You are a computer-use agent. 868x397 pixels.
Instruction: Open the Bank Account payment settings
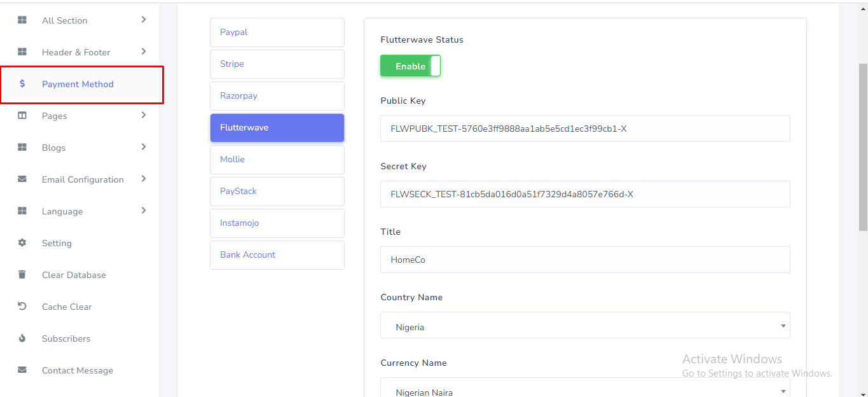[277, 255]
